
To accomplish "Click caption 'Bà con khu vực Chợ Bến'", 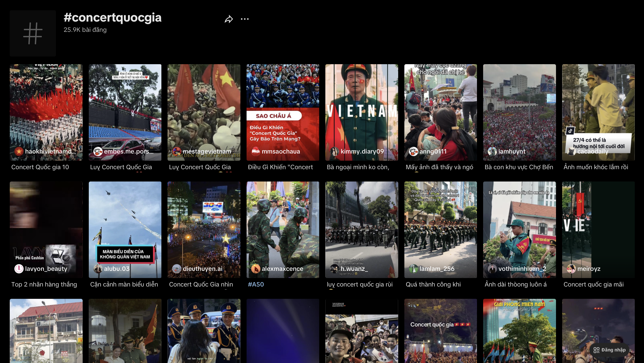I will pyautogui.click(x=519, y=167).
